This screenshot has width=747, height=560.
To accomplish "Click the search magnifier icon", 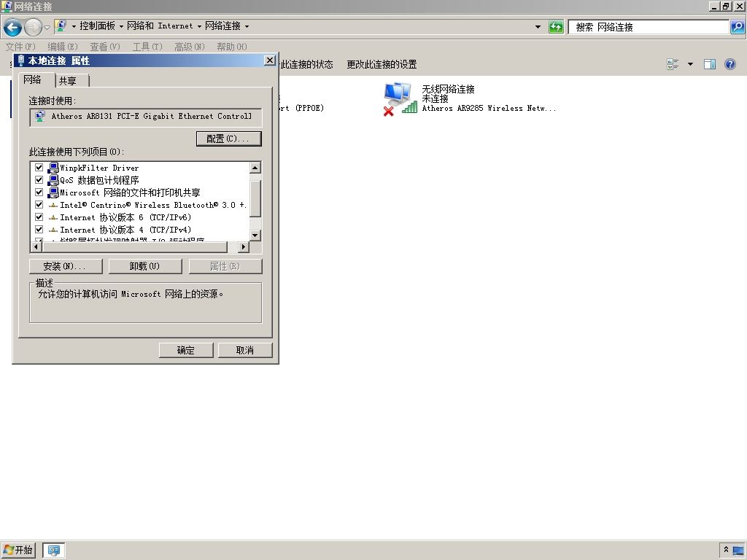I will click(x=737, y=27).
